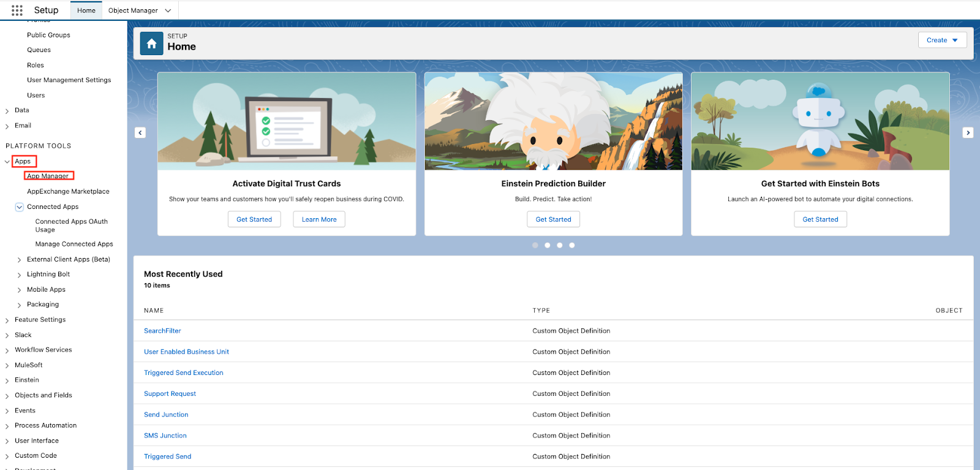This screenshot has width=980, height=470.
Task: Open Roles in the sidebar
Action: pyautogui.click(x=36, y=65)
